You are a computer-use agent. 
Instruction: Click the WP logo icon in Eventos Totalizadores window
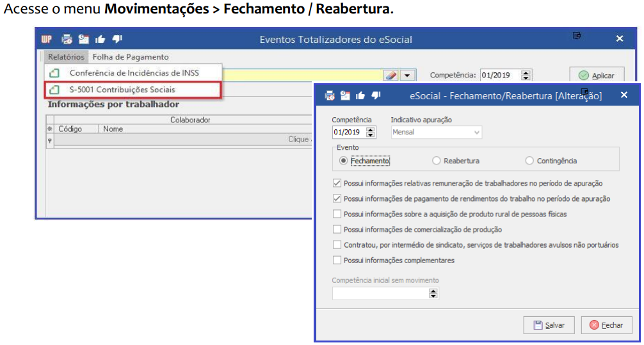(47, 40)
